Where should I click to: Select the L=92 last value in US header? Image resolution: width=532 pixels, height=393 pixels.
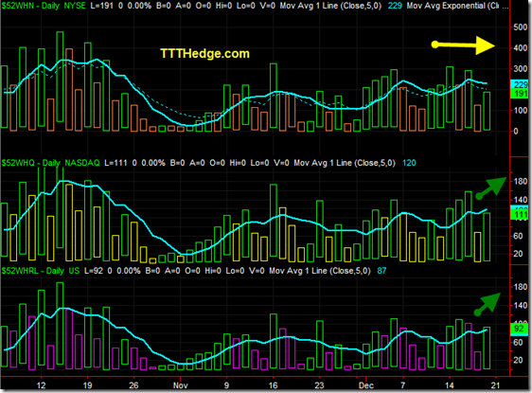[94, 271]
